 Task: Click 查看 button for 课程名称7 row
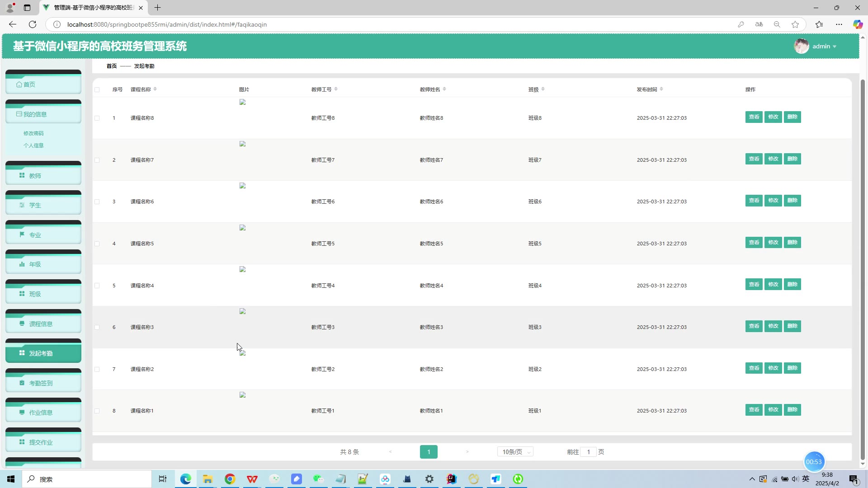[x=754, y=159]
